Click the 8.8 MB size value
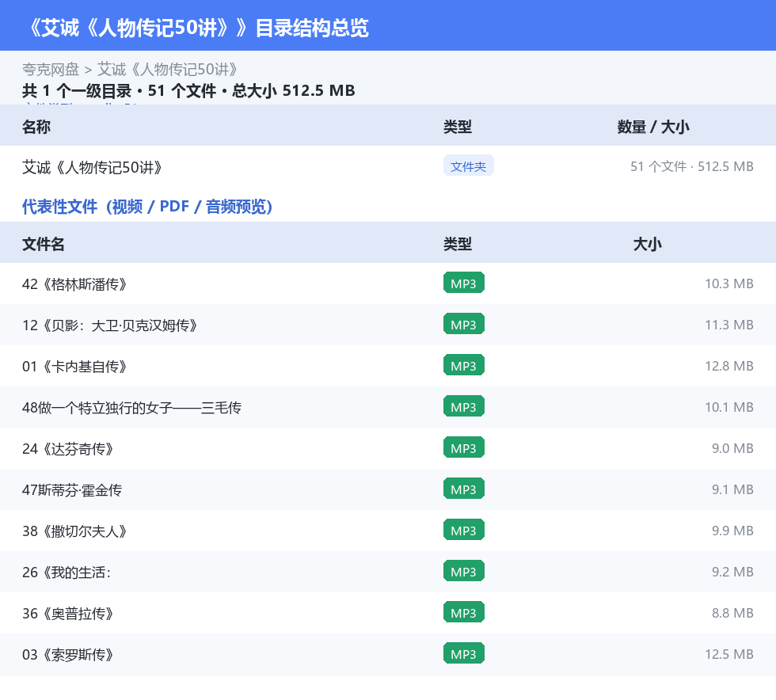776x700 pixels. tap(732, 612)
